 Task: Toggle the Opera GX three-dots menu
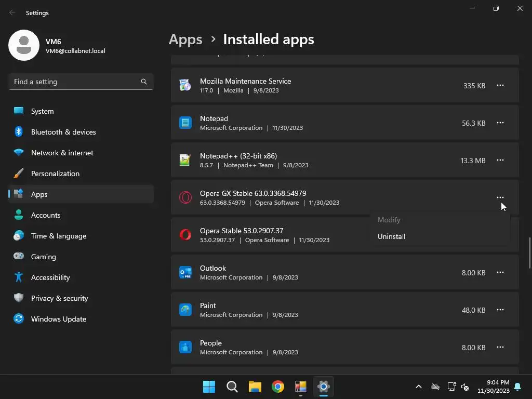(500, 197)
